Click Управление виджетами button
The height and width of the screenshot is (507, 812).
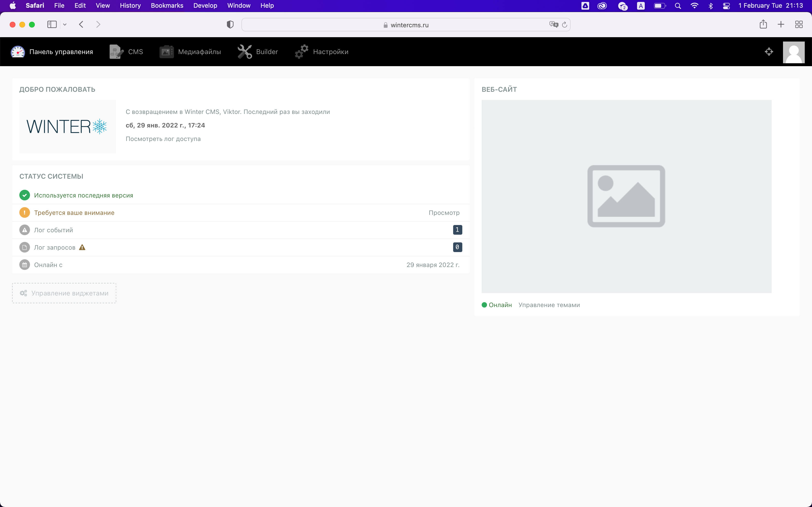64,293
